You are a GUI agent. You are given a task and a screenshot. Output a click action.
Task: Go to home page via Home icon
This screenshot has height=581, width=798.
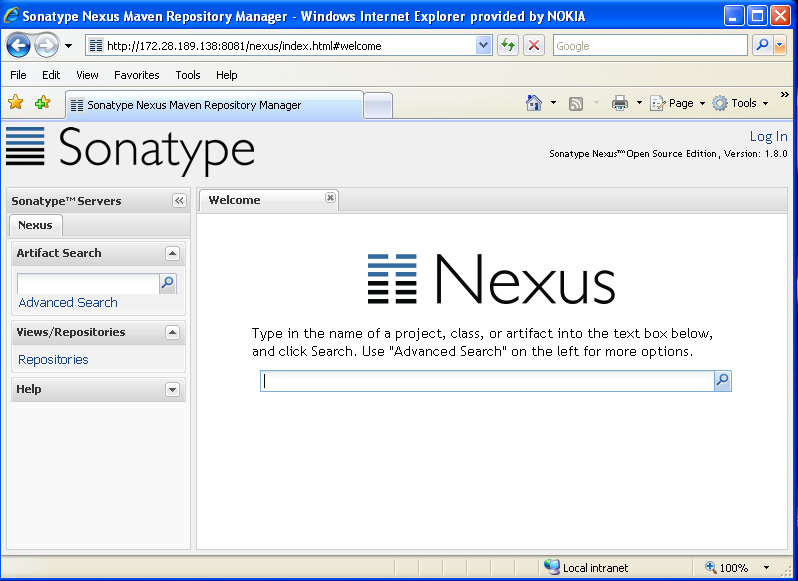(x=533, y=103)
